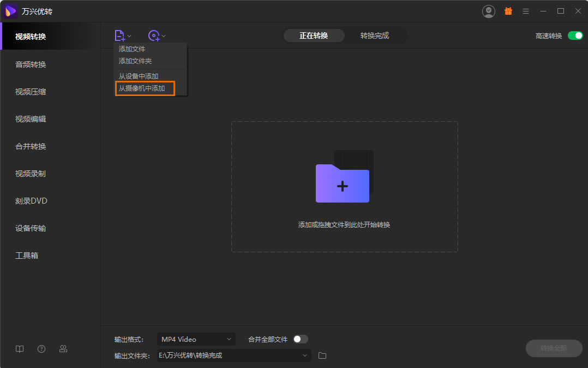
Task: Open the user account profile icon
Action: pos(489,11)
